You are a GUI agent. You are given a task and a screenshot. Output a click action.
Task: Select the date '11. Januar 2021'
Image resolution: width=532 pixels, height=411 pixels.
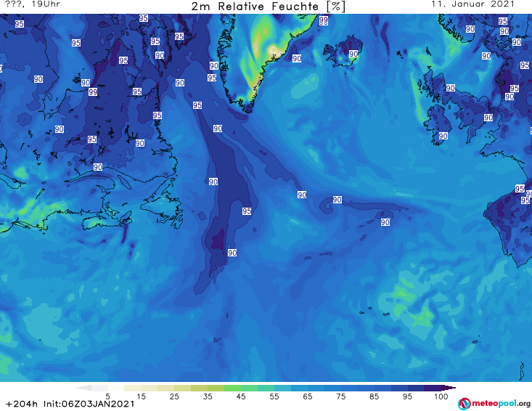point(472,4)
